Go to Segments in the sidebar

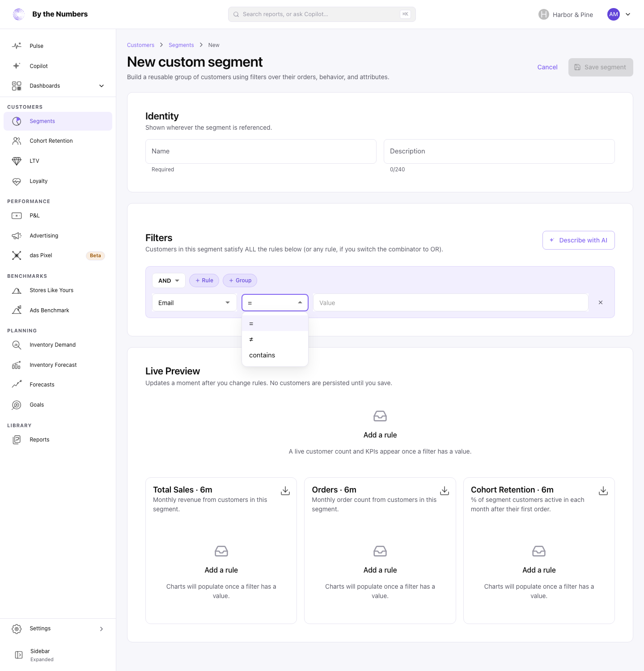click(x=58, y=121)
